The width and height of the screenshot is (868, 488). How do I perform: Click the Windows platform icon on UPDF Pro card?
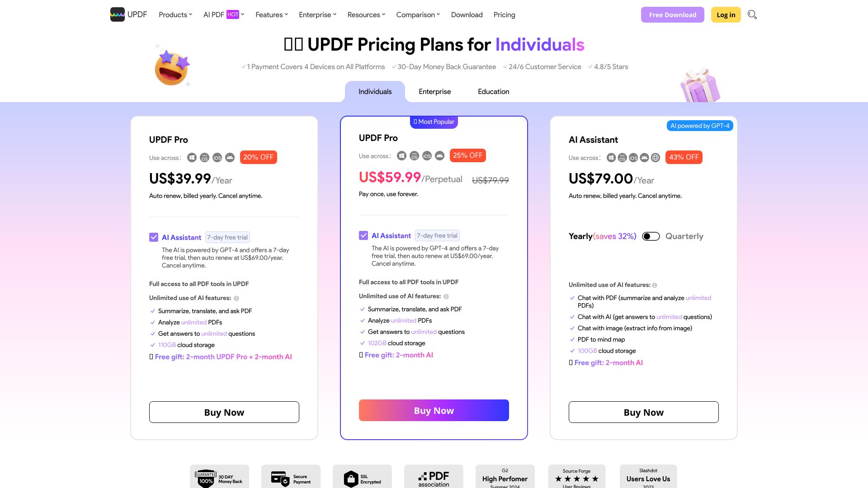(x=192, y=158)
